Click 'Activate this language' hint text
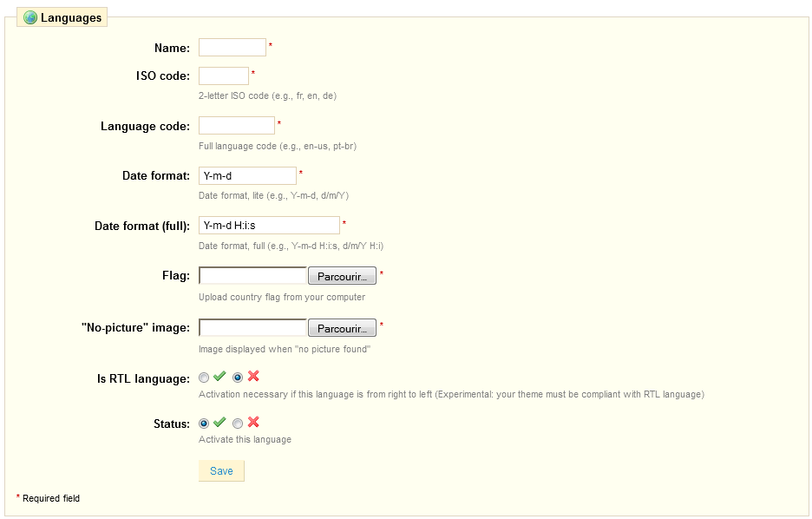The height and width of the screenshot is (519, 812). coord(245,439)
